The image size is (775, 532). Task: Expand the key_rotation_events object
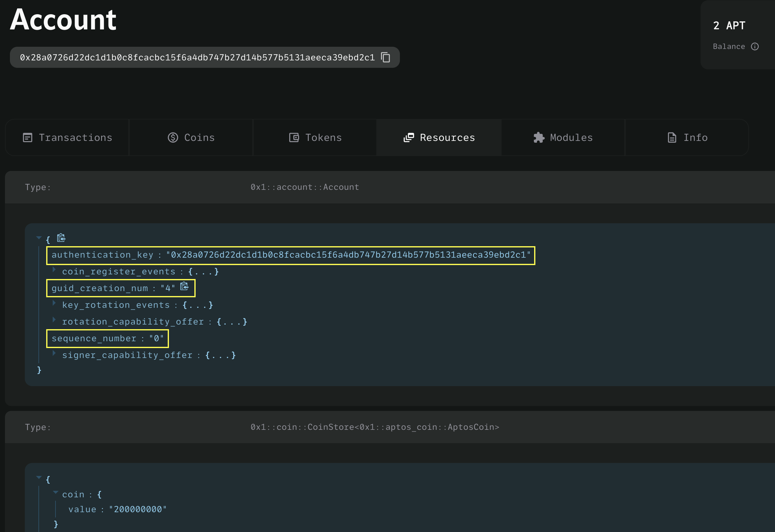click(56, 305)
